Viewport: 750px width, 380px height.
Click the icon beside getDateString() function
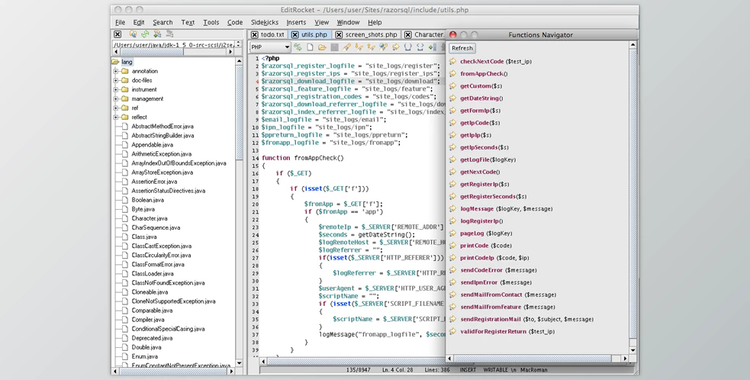[453, 98]
